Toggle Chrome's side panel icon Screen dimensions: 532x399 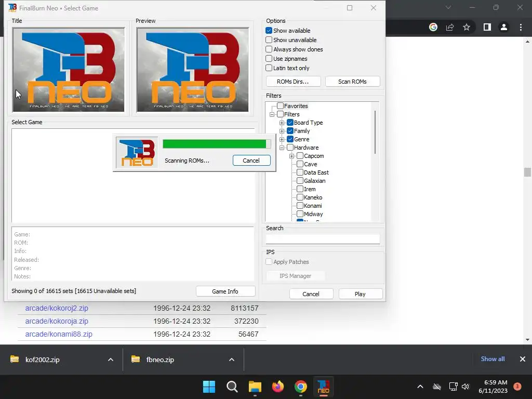pyautogui.click(x=487, y=27)
